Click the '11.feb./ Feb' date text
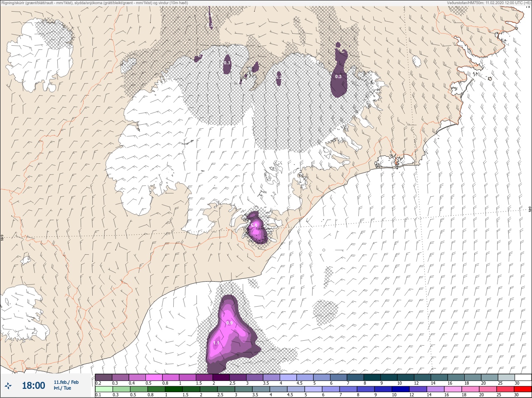Screen dimensions: 532x398 pyautogui.click(x=66, y=382)
